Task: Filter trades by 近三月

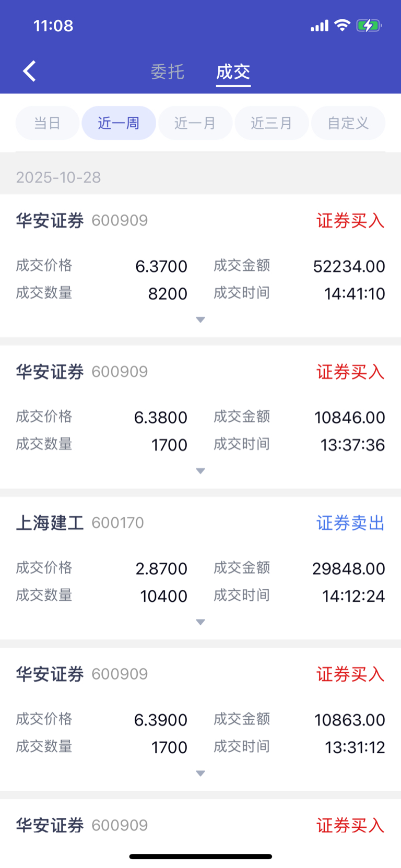Action: pyautogui.click(x=272, y=123)
